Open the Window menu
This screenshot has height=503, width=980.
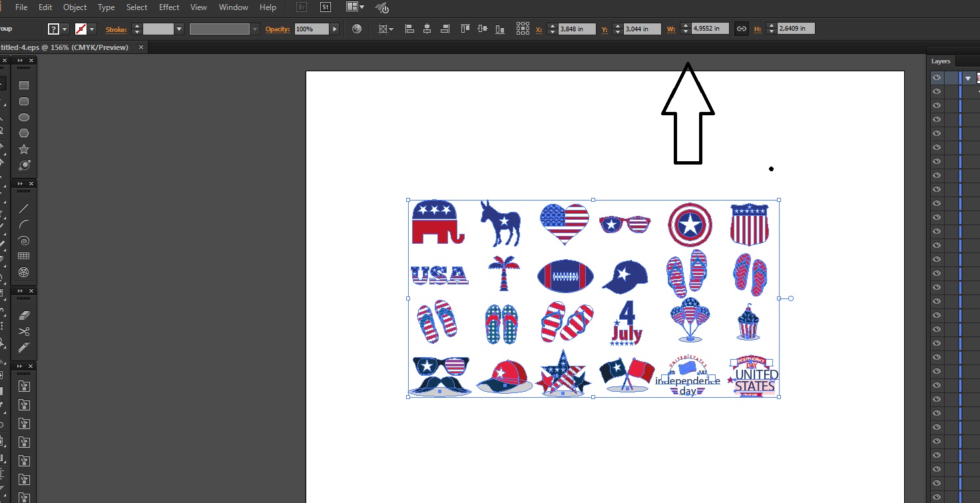pyautogui.click(x=234, y=7)
